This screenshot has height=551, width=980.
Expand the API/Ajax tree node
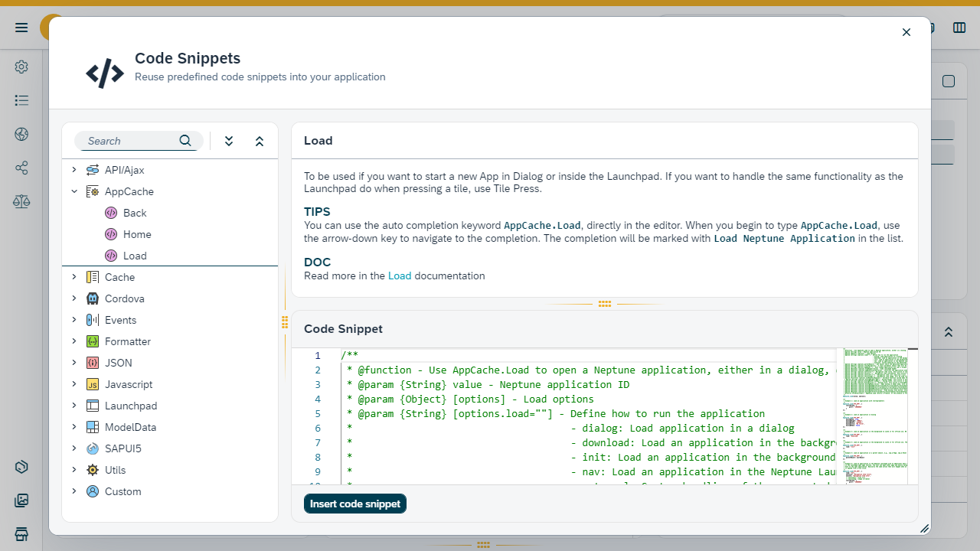click(x=74, y=170)
